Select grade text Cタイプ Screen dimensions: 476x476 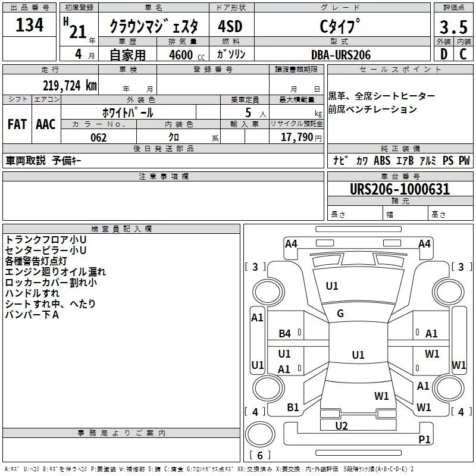click(340, 26)
